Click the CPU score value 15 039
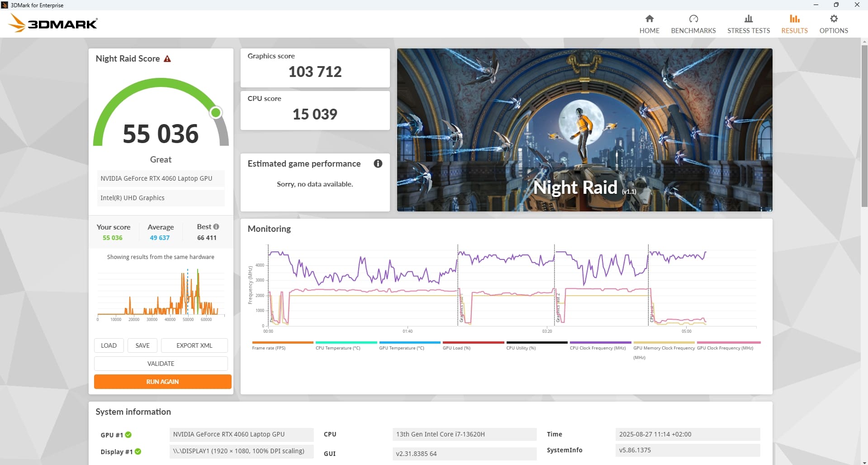This screenshot has height=465, width=868. pyautogui.click(x=315, y=114)
